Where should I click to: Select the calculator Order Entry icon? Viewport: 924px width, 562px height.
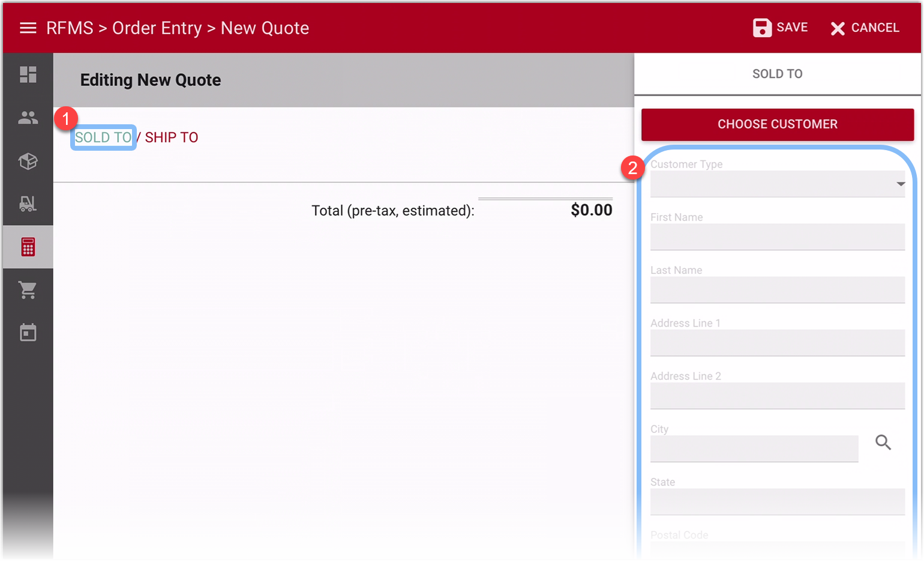tap(28, 247)
